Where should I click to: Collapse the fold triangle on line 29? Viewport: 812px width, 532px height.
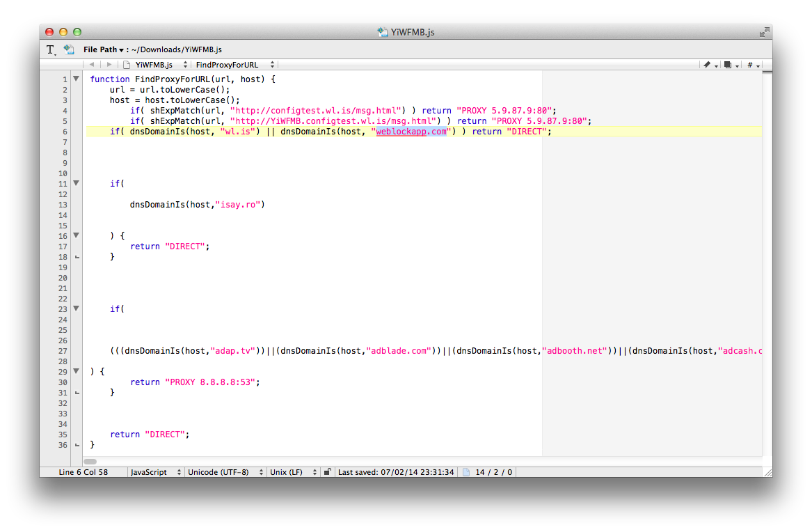(x=76, y=371)
